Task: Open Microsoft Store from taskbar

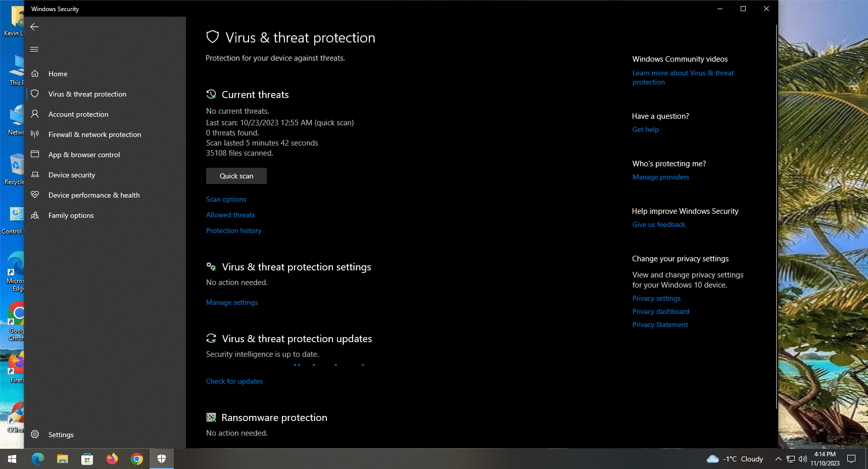Action: [x=87, y=459]
